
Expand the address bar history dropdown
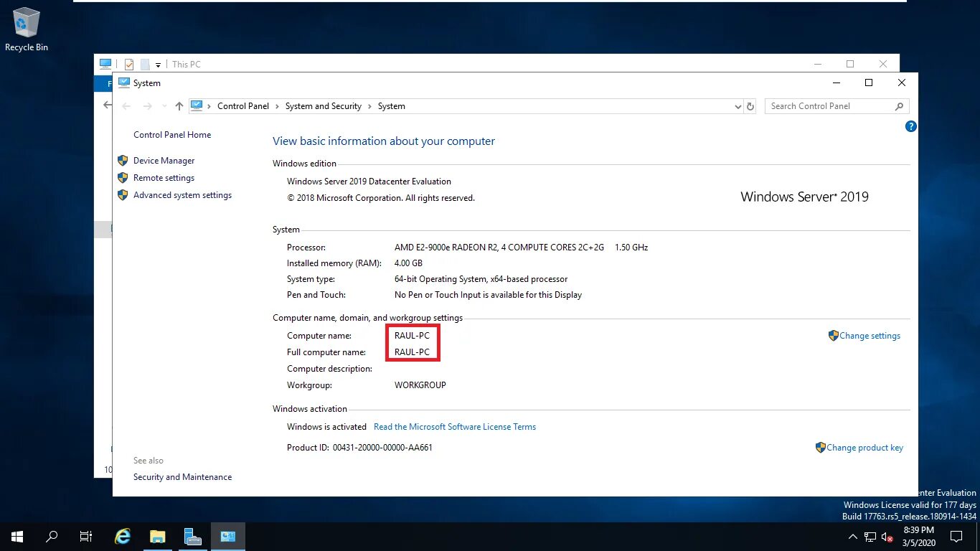(x=738, y=106)
